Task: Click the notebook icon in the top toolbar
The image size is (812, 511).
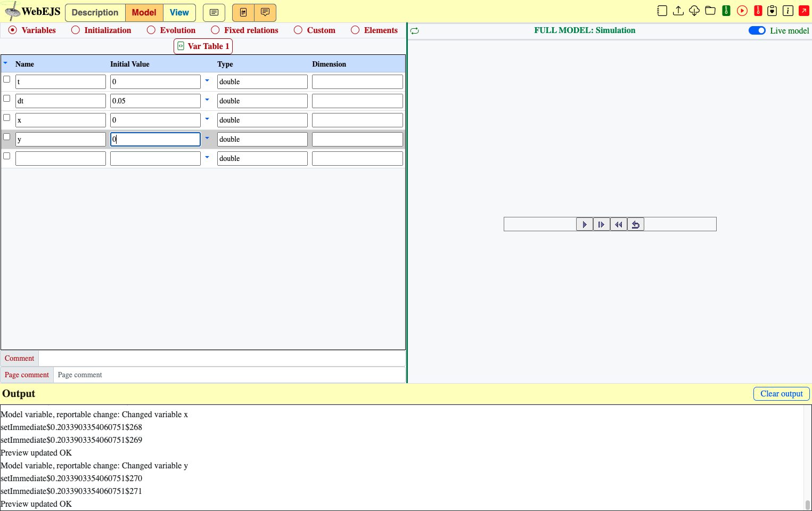Action: 662,11
